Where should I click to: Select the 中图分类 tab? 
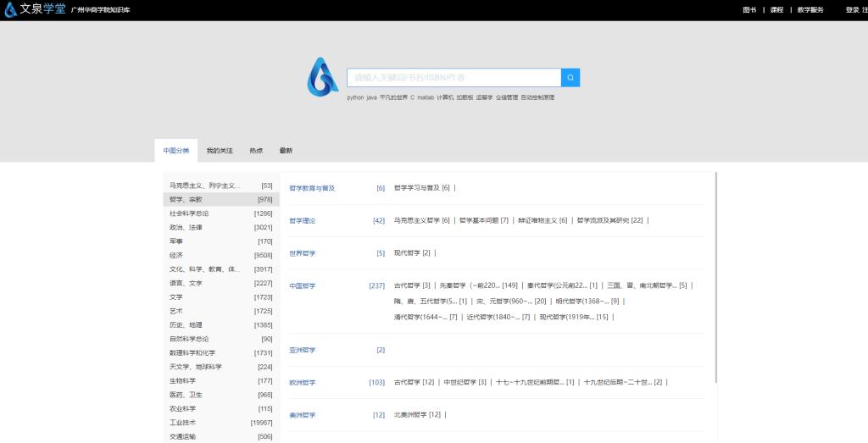176,151
